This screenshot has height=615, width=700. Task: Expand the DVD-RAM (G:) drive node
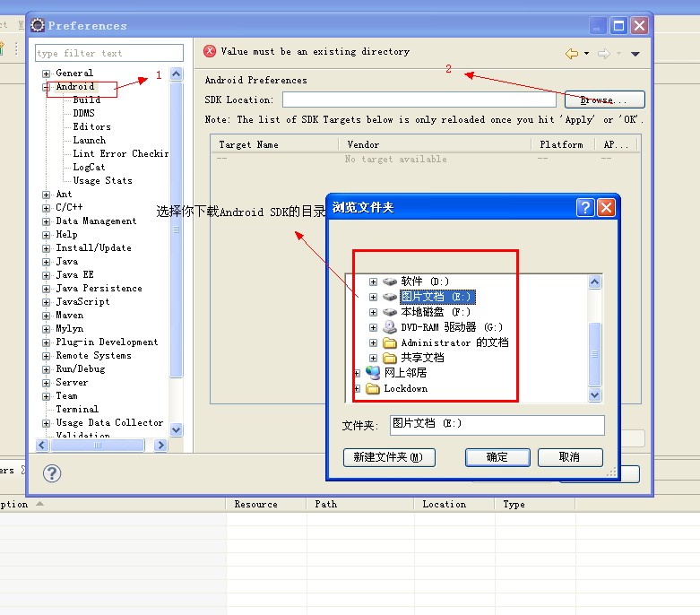pos(373,327)
